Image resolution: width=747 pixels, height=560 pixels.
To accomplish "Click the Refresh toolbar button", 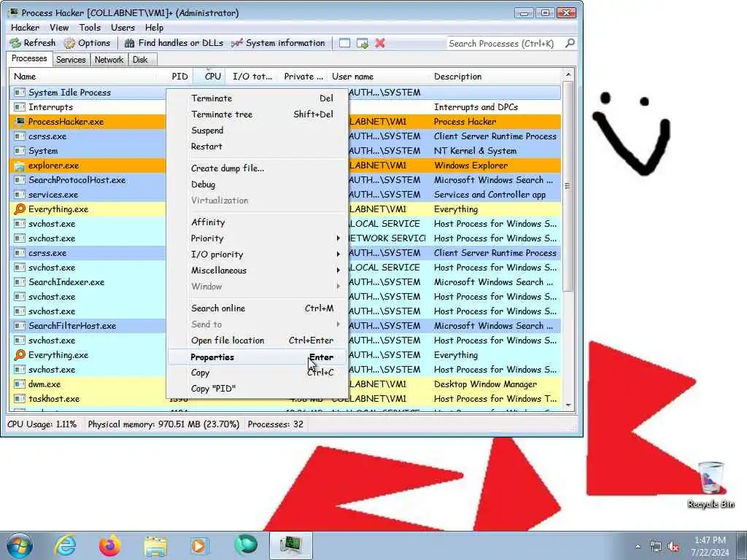I will [33, 43].
